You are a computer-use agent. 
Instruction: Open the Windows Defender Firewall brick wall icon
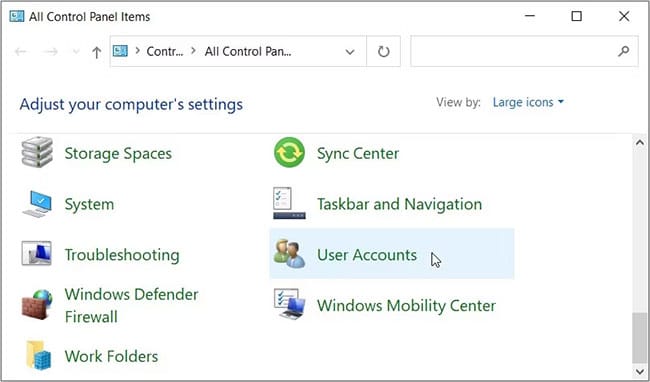click(x=37, y=305)
